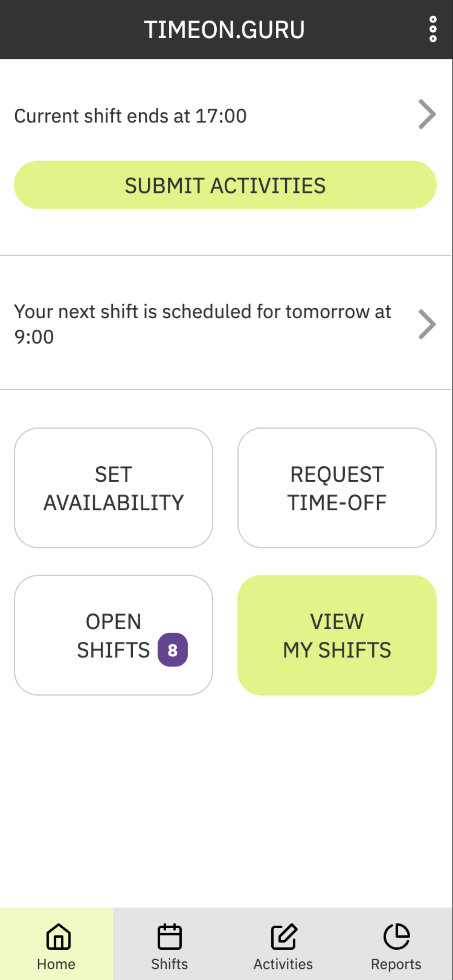The height and width of the screenshot is (980, 453).
Task: Tap the Home house icon
Action: pos(59,936)
